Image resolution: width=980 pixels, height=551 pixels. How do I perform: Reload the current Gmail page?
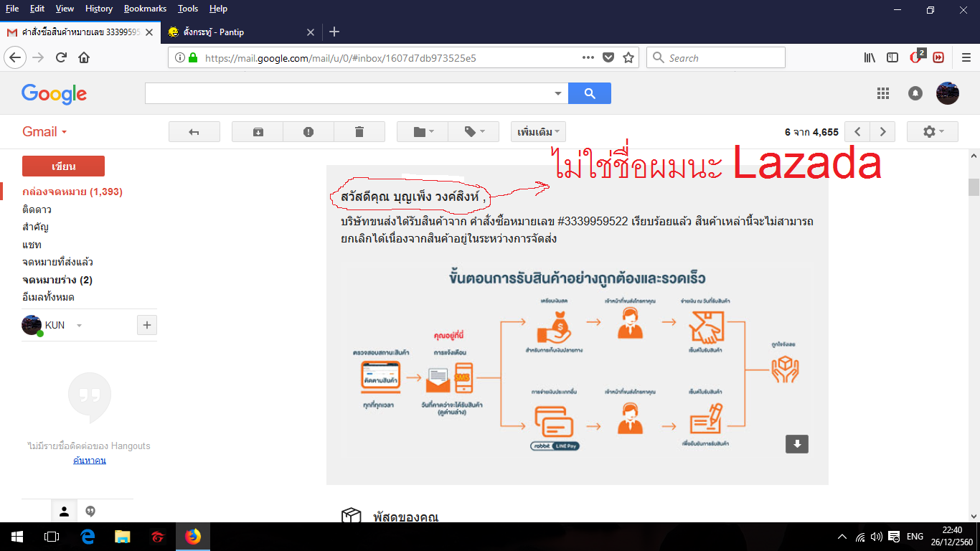pos(62,58)
